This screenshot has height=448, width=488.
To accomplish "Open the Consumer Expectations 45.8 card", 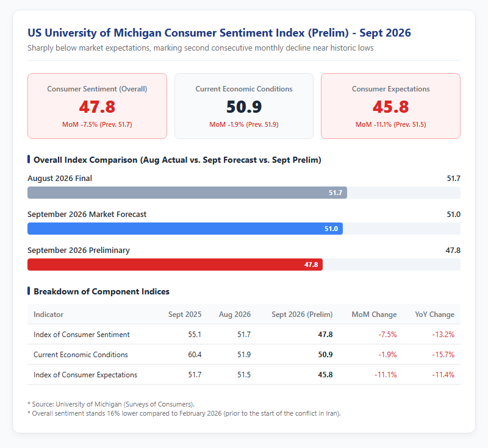I will pos(390,106).
